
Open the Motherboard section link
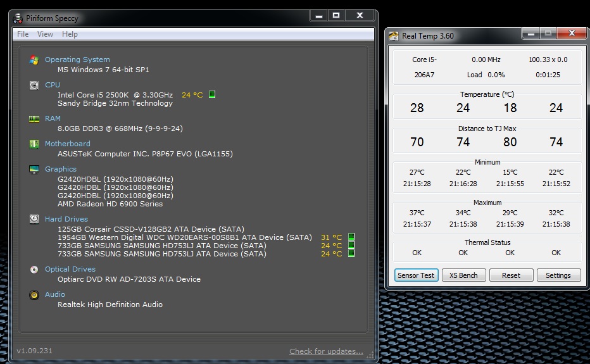(x=67, y=144)
